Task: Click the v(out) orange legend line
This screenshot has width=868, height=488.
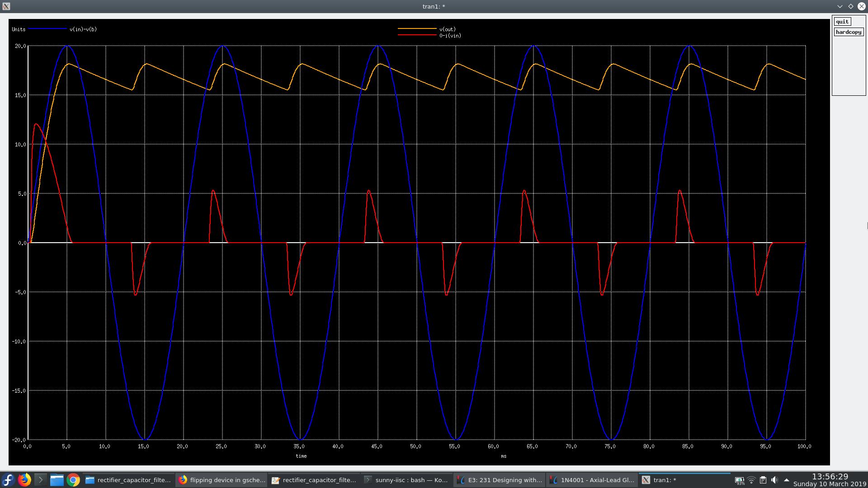Action: coord(416,29)
